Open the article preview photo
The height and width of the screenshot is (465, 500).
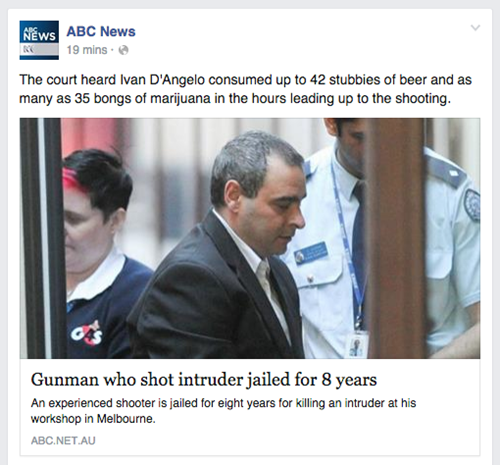click(250, 238)
